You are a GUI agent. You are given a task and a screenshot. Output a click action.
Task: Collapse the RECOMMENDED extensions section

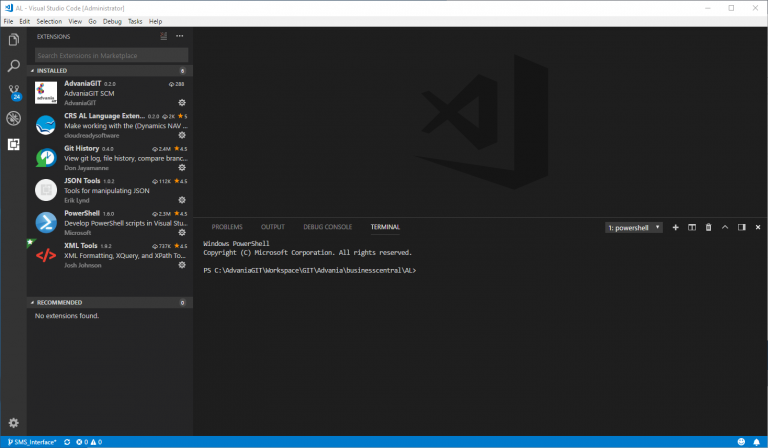(x=62, y=302)
